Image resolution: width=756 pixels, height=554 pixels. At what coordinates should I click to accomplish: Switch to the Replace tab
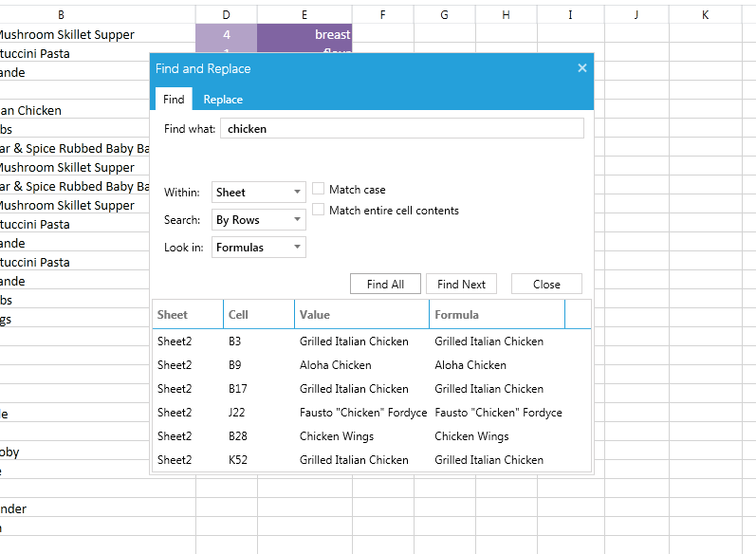pyautogui.click(x=223, y=100)
